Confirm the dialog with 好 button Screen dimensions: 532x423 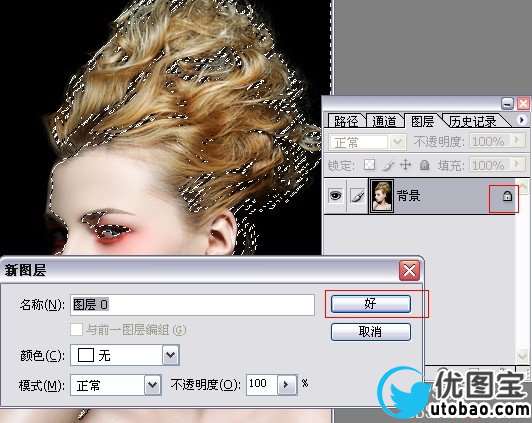click(x=371, y=304)
